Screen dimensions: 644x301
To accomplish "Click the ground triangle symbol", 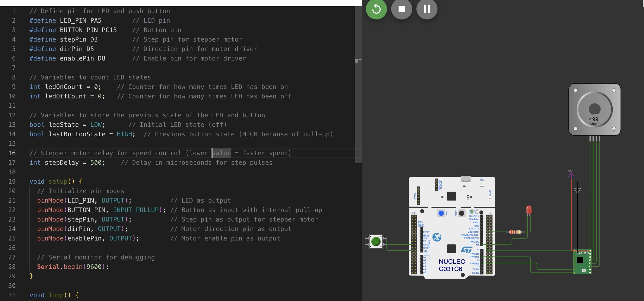I will pos(577,190).
